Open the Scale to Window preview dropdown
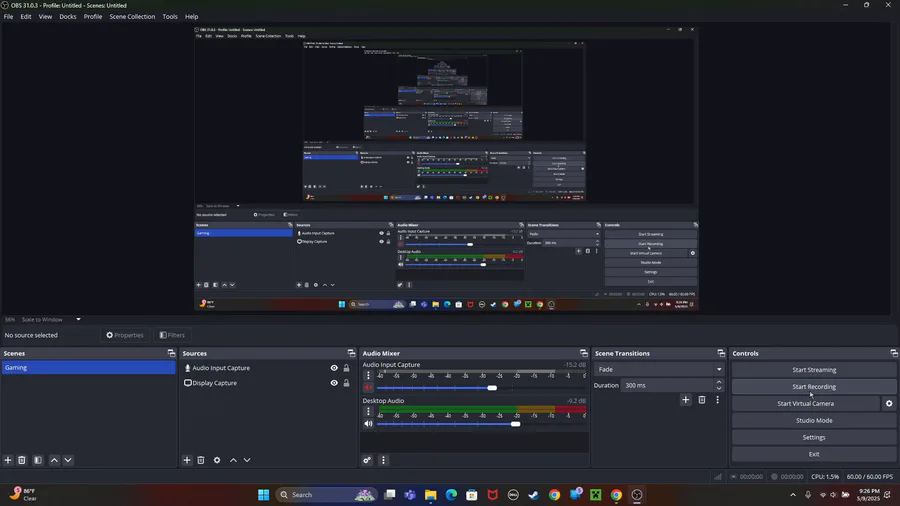Image resolution: width=900 pixels, height=506 pixels. pos(51,320)
